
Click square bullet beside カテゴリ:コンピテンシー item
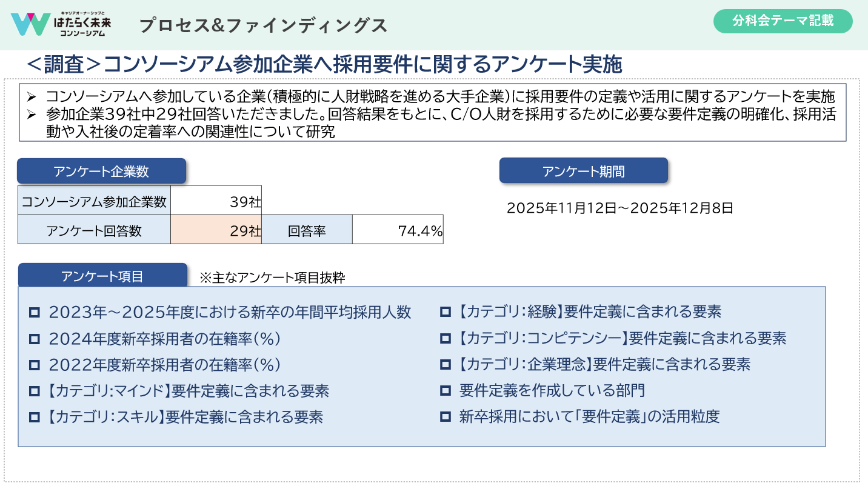pos(446,338)
